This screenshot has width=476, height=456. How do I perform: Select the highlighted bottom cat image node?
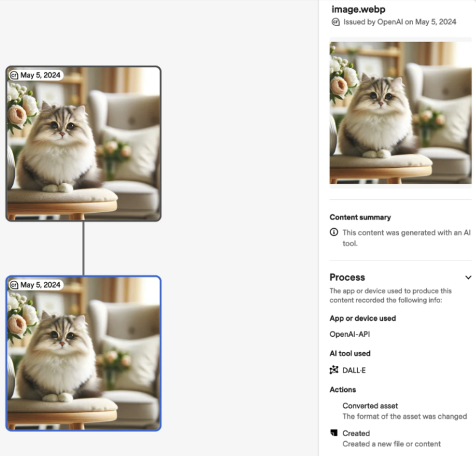(83, 354)
